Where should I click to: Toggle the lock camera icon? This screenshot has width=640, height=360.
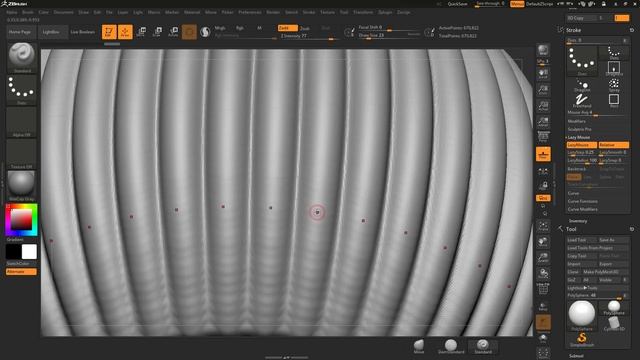click(543, 186)
